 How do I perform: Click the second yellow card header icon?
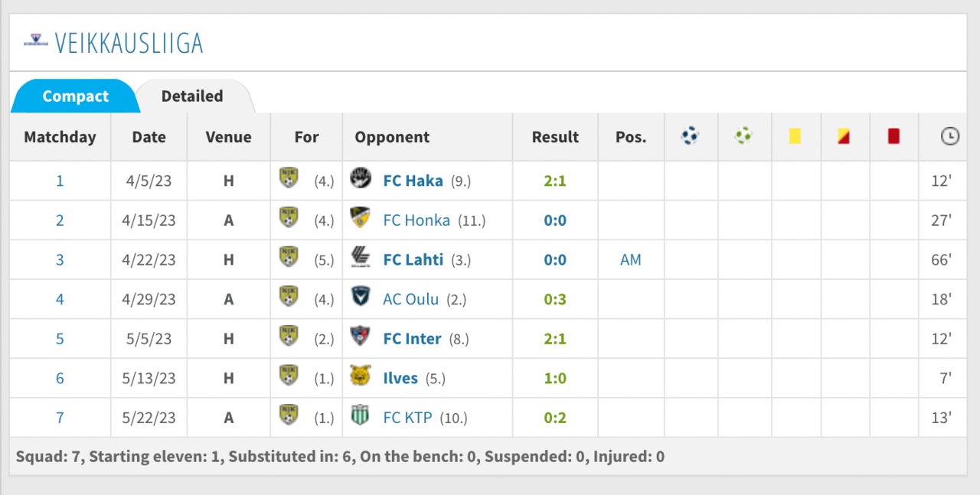point(844,136)
